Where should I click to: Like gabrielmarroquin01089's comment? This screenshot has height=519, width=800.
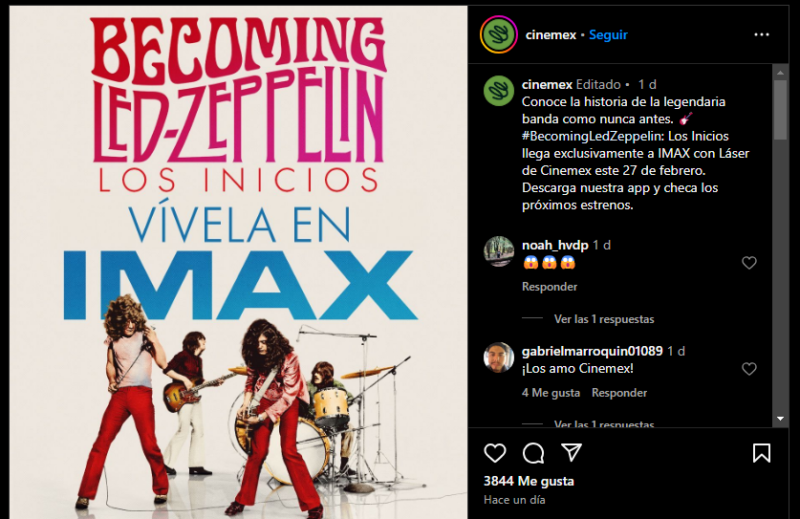pyautogui.click(x=749, y=368)
